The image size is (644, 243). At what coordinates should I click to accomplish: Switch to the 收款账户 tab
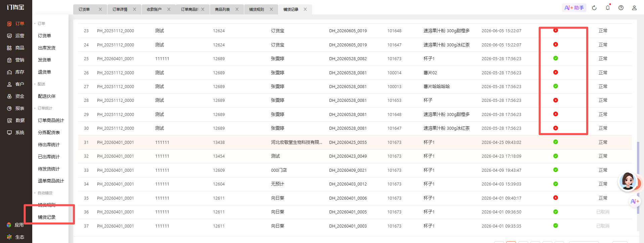(x=154, y=9)
